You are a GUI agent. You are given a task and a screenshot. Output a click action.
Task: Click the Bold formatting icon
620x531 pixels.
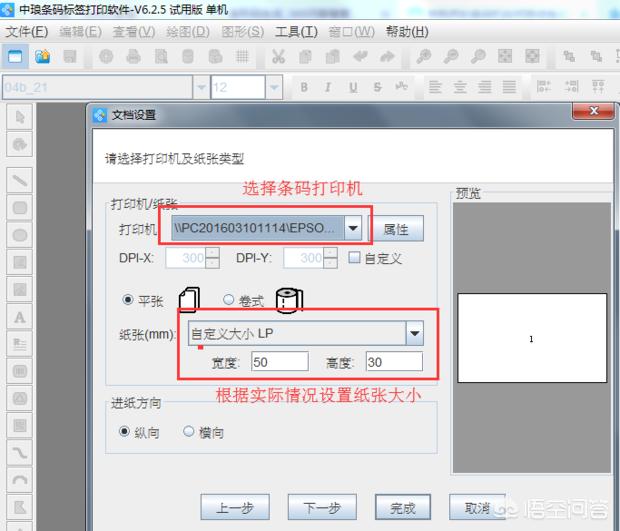click(304, 87)
